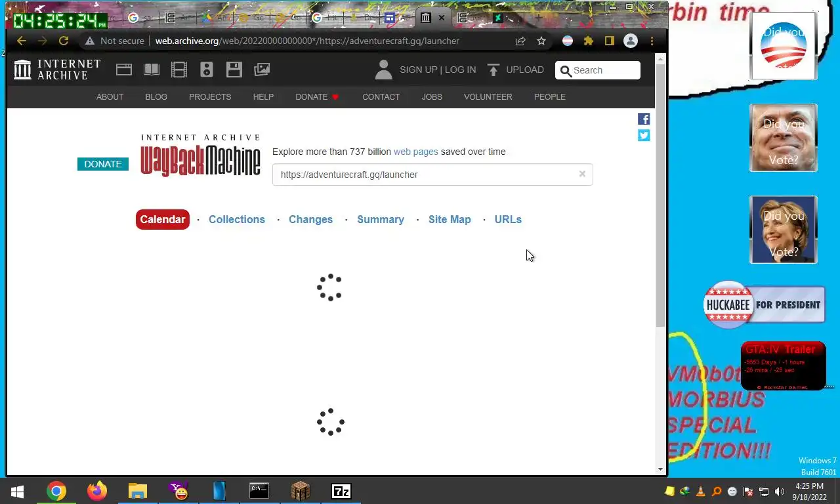Switch to the Collections tab
840x504 pixels.
(237, 219)
